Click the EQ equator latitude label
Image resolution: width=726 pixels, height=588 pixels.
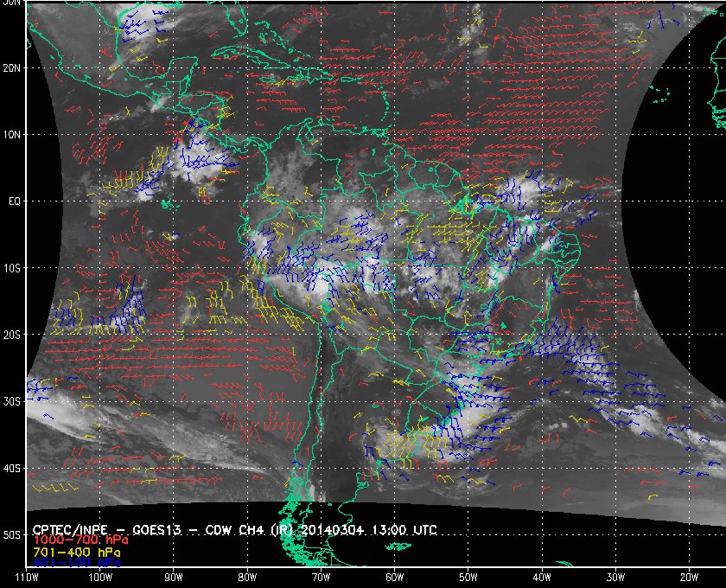(x=12, y=201)
